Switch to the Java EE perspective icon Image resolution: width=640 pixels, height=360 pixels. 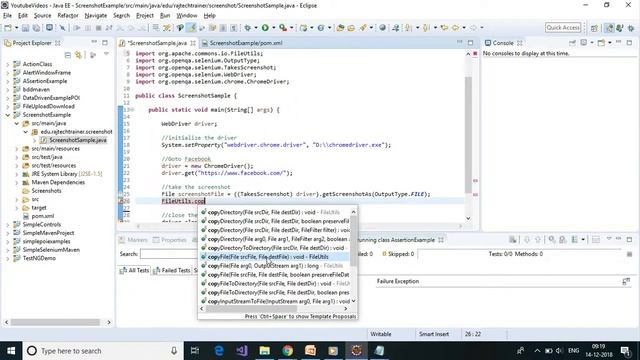tap(609, 28)
